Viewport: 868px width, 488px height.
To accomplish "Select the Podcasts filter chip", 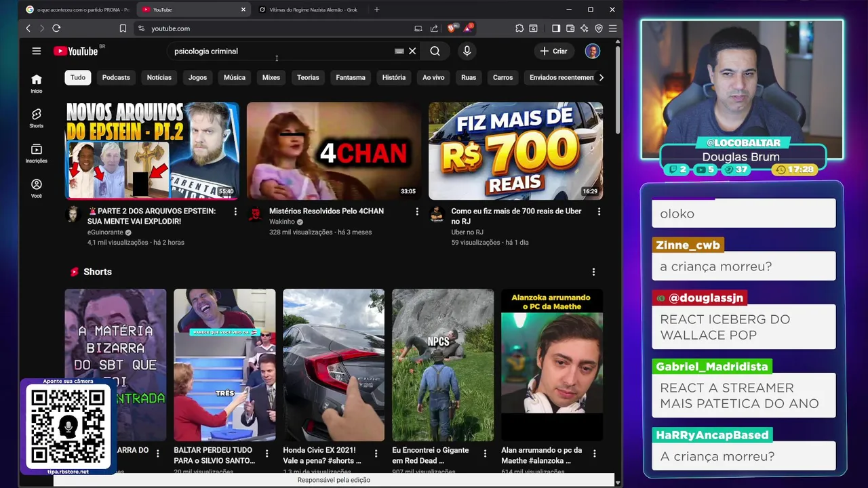I will point(116,77).
